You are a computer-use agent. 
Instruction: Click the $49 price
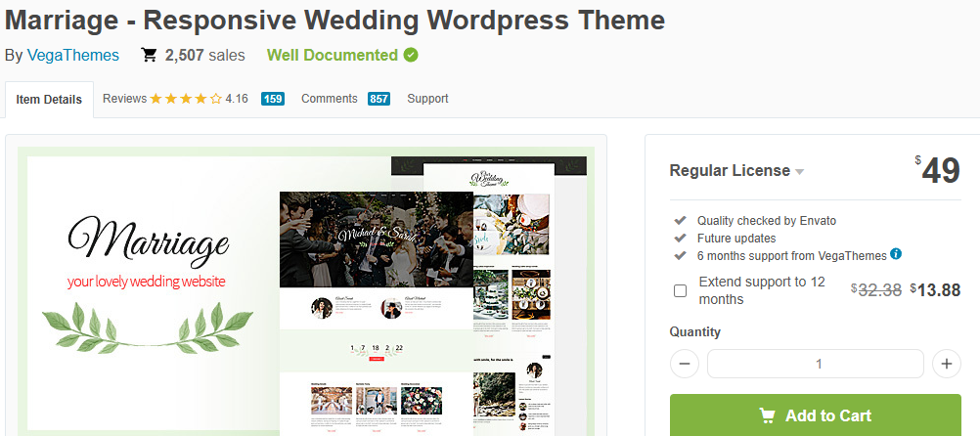tap(938, 170)
